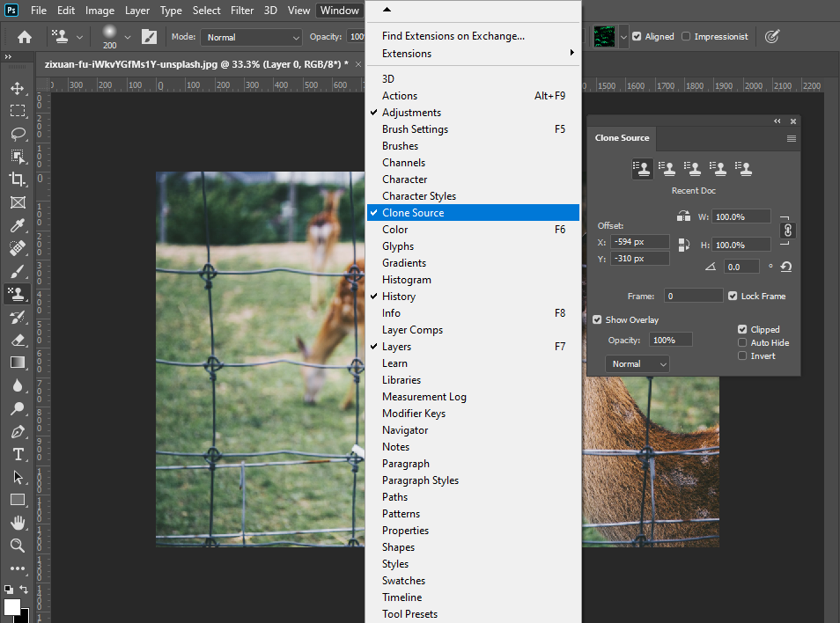Open the Clone Source panel menu
840x623 pixels.
792,139
